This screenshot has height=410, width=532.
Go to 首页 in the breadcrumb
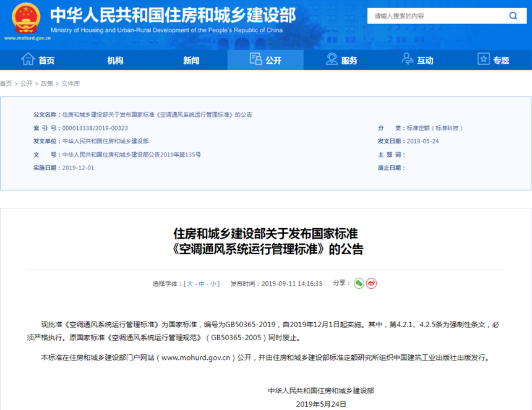tap(6, 83)
